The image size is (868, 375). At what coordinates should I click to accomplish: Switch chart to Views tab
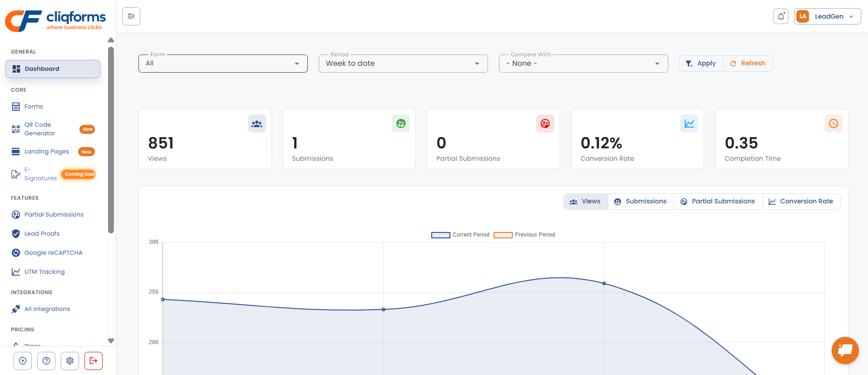tap(586, 202)
